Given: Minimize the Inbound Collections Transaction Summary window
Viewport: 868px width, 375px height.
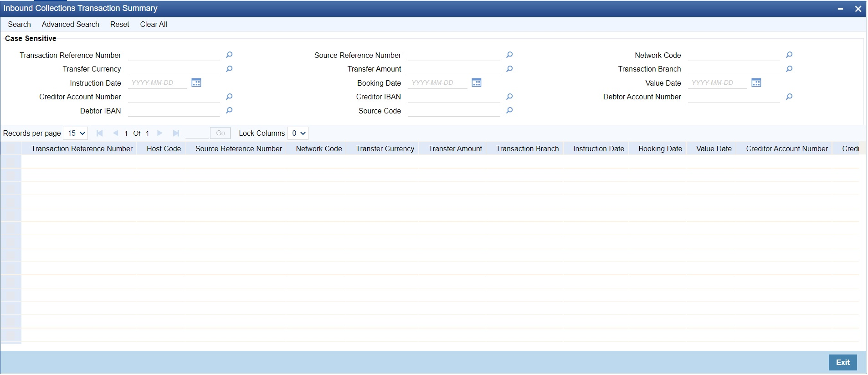Looking at the screenshot, I should [840, 9].
